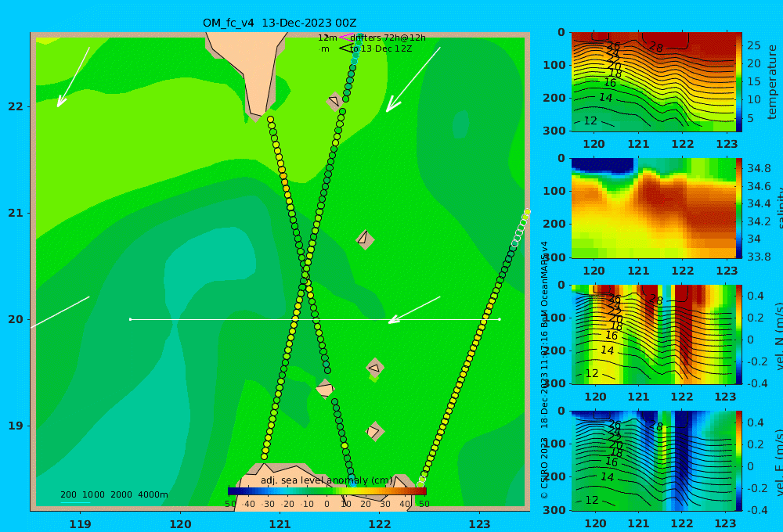The height and width of the screenshot is (532, 783).
Task: Click the small island near latitude 22
Action: pos(335,101)
